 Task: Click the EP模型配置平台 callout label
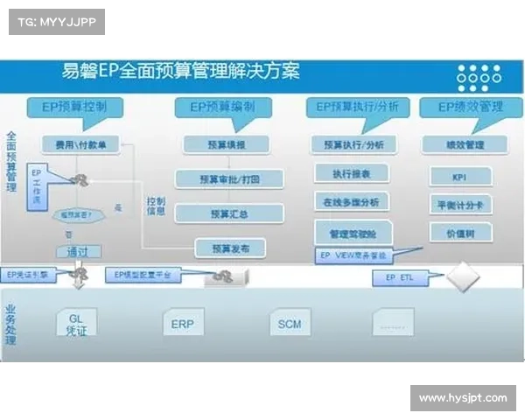click(143, 275)
